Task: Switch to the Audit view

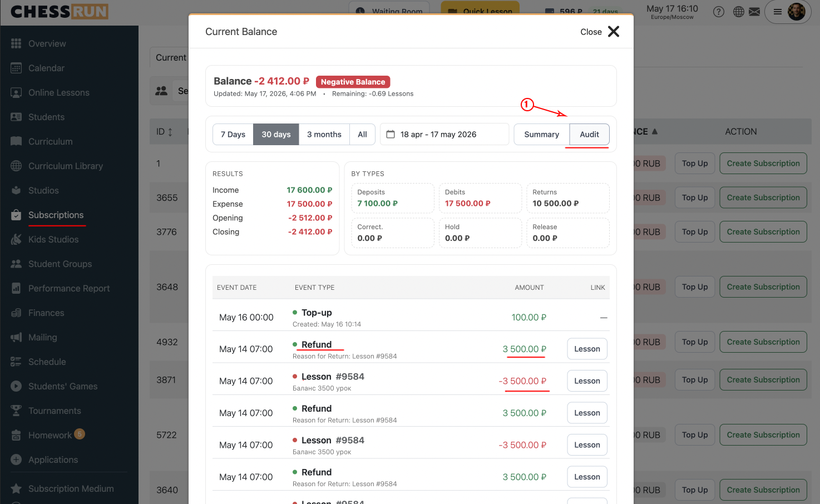Action: coord(589,134)
